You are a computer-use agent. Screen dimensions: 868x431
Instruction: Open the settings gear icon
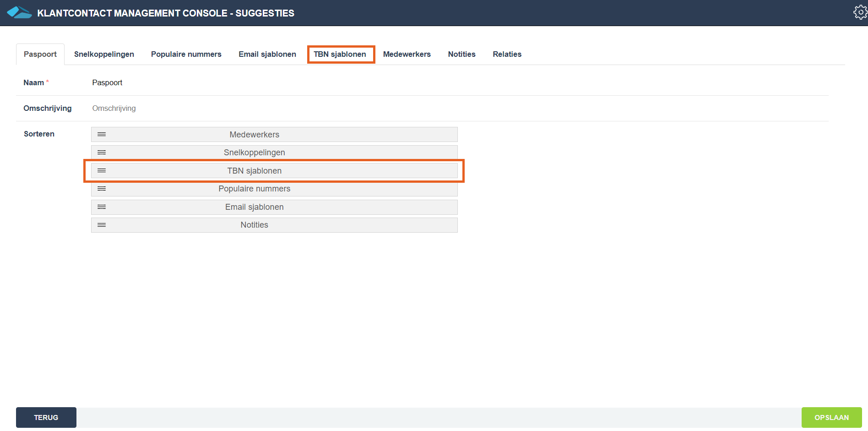pos(861,12)
